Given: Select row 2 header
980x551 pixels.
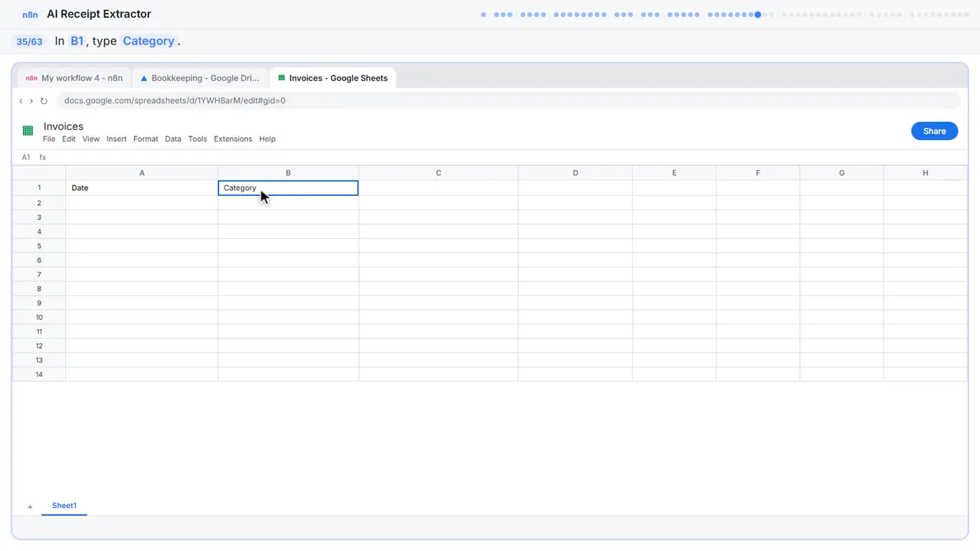Looking at the screenshot, I should (39, 203).
